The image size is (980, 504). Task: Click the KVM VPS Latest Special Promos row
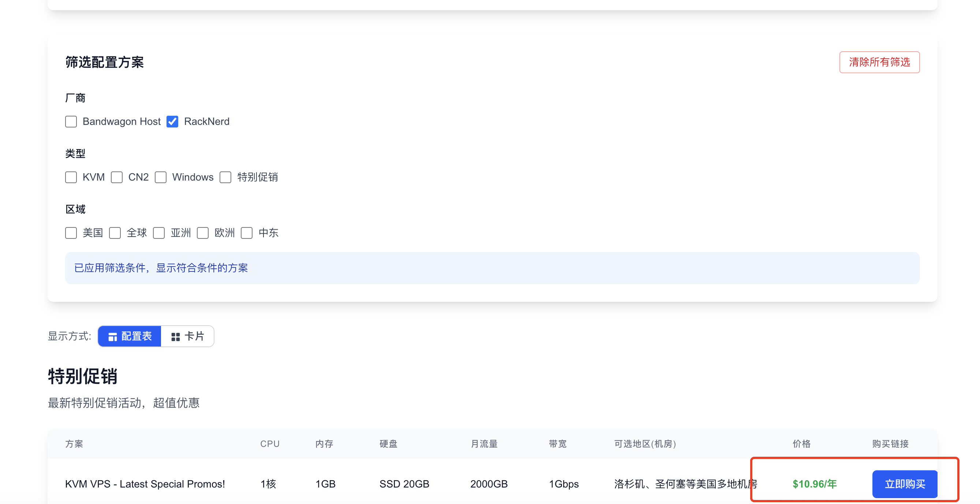pos(145,484)
